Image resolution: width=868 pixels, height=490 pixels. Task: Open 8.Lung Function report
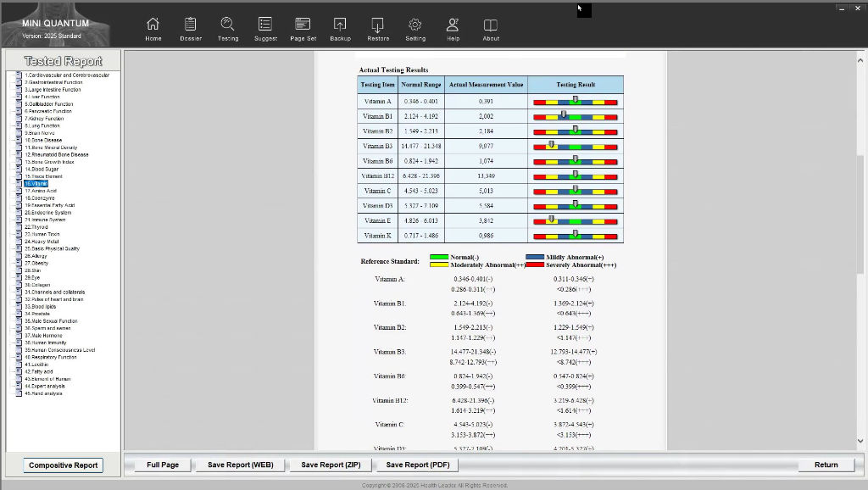click(42, 125)
